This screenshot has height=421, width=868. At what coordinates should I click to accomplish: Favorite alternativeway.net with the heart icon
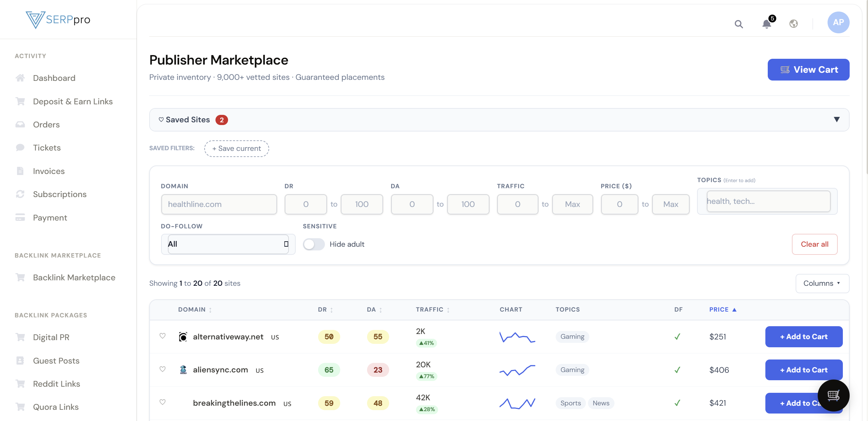[163, 337]
